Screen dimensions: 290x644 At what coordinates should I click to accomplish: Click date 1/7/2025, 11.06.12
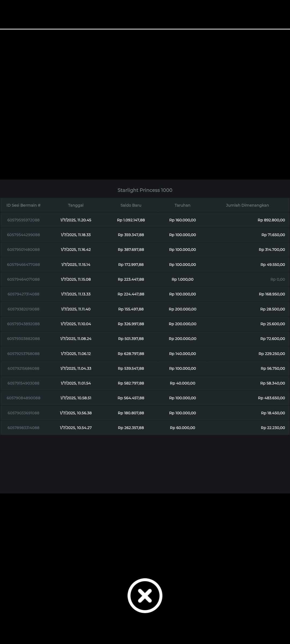(x=76, y=354)
